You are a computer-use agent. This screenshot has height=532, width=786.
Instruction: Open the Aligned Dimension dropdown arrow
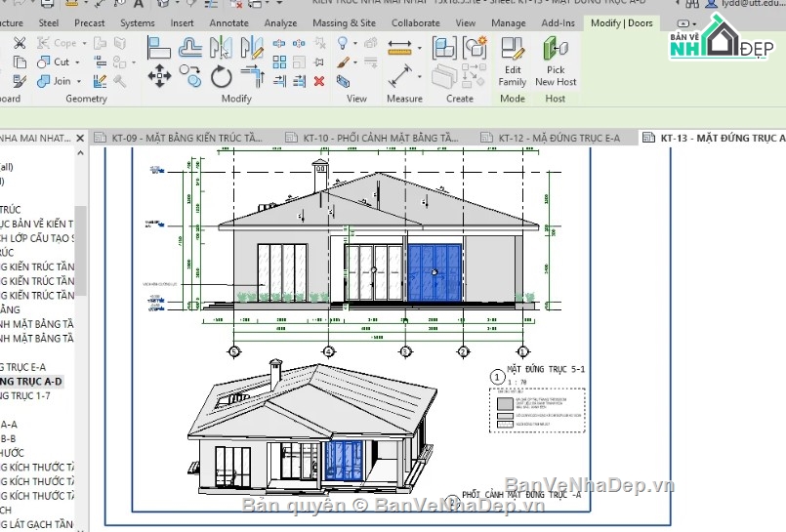click(420, 77)
